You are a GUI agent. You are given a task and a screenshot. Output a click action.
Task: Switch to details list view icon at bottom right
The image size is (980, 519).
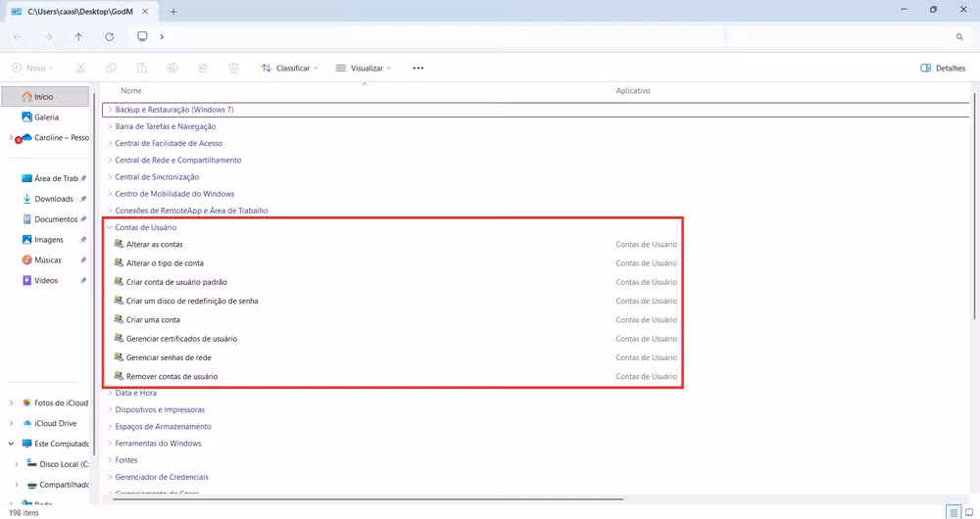[954, 512]
